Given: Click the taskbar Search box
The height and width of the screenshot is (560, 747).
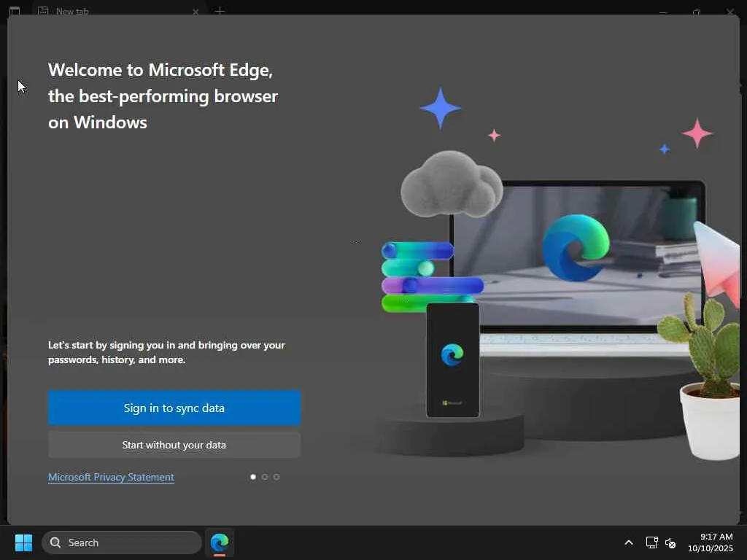Looking at the screenshot, I should 122,542.
